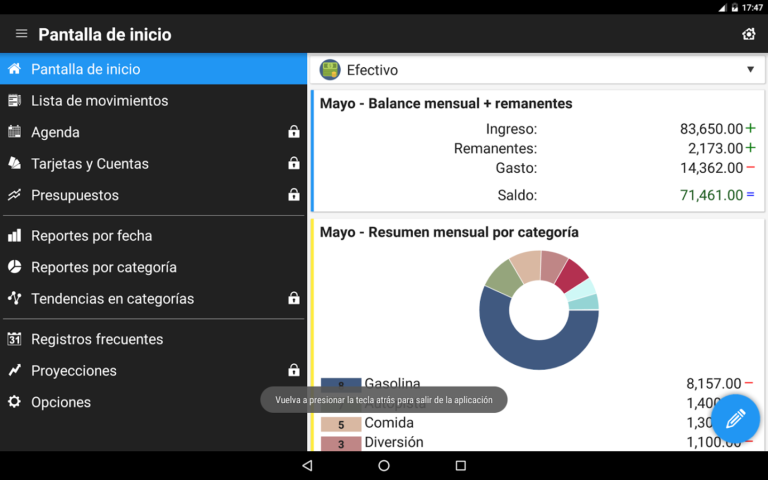768x480 pixels.
Task: Tap the recent apps square button
Action: click(x=460, y=466)
